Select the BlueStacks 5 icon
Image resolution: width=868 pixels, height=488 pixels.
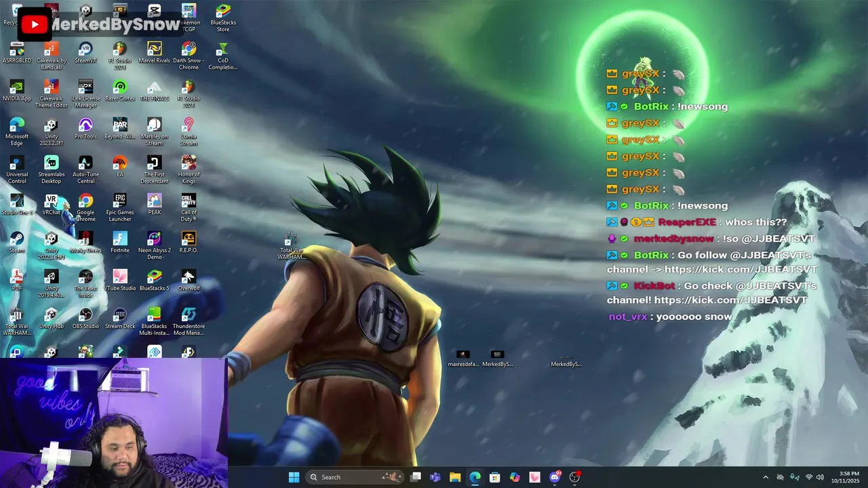pyautogui.click(x=154, y=281)
